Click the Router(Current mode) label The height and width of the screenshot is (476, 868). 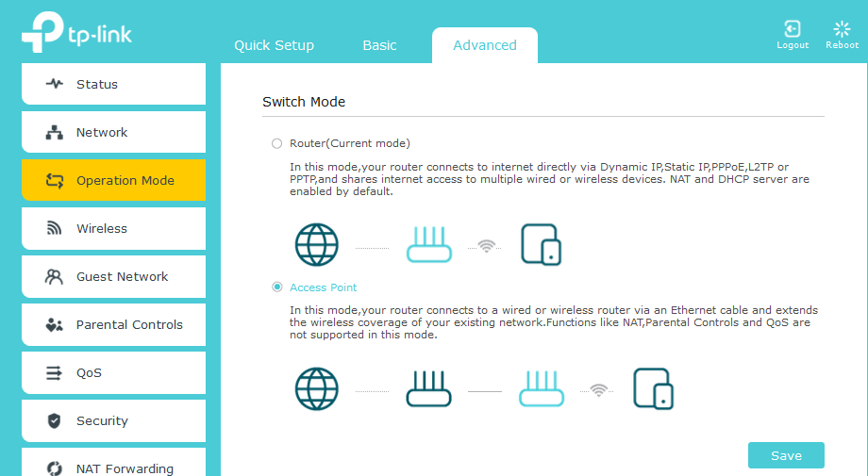click(350, 143)
